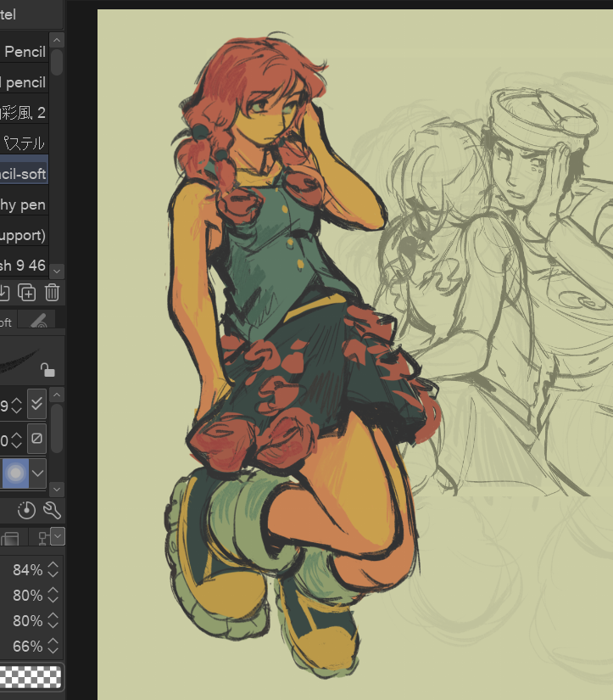Decrease the 66% value with down arrow
Image resolution: width=613 pixels, height=700 pixels.
click(x=53, y=651)
